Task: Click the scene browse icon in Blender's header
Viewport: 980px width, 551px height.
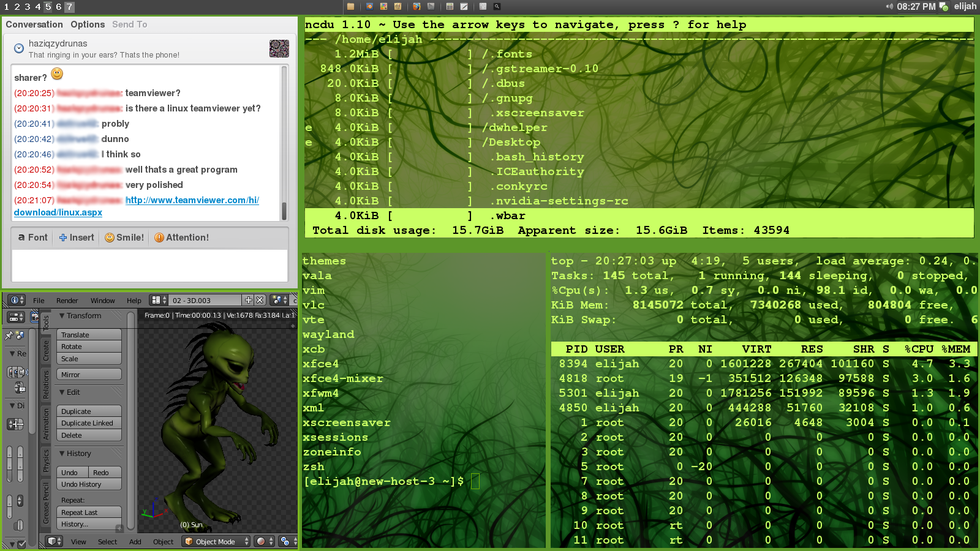Action: coord(280,300)
